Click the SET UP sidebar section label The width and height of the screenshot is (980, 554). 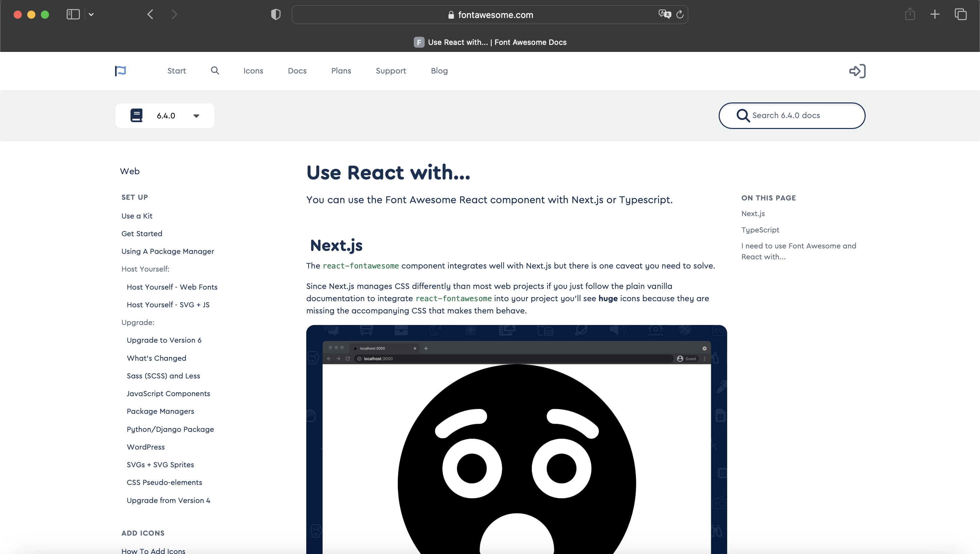(x=135, y=197)
